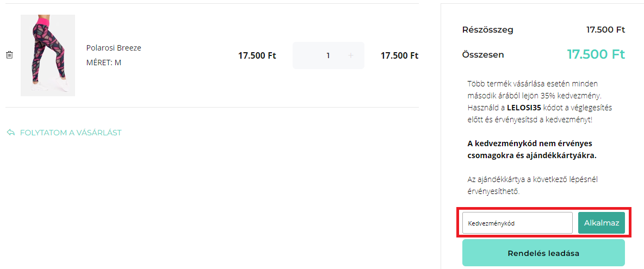Screen dimensions: 644x269
Task: Click the Folytatom a vásárlást link text
Action: pyautogui.click(x=71, y=133)
